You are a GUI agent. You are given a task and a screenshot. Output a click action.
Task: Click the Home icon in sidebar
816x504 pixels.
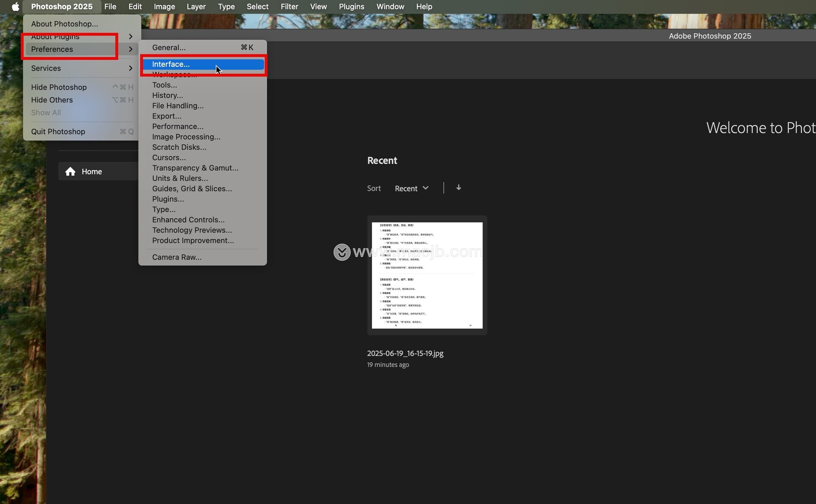[x=70, y=171]
